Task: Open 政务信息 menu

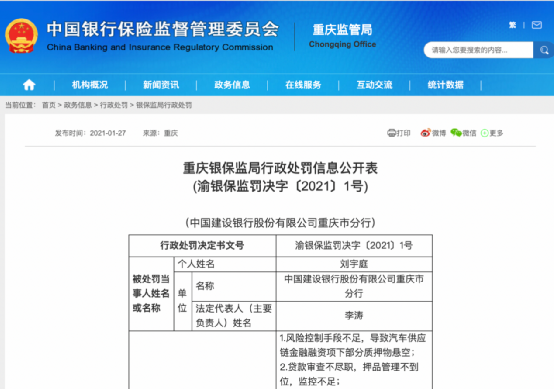Action: pos(232,85)
